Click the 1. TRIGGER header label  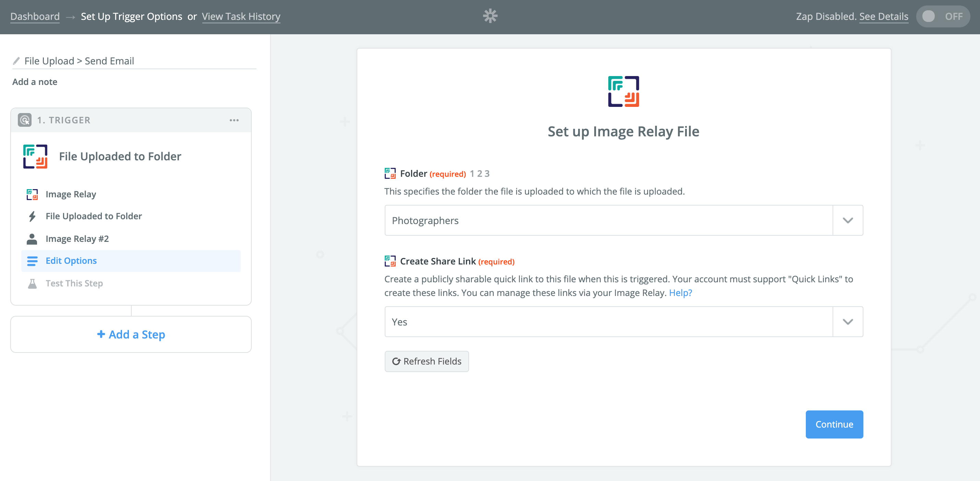tap(63, 120)
